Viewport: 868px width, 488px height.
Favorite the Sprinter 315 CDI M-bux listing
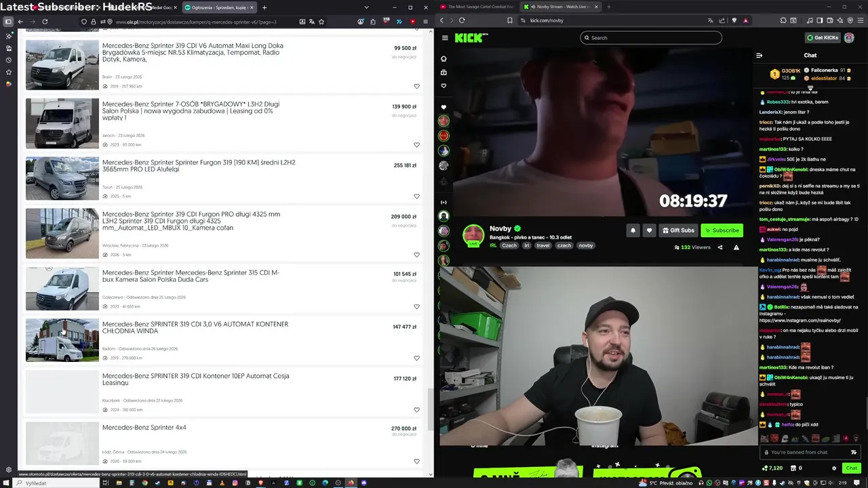point(416,306)
